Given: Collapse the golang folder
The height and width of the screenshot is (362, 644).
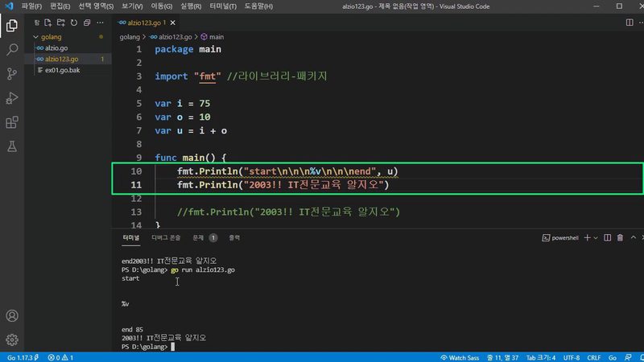Looking at the screenshot, I should (x=35, y=37).
